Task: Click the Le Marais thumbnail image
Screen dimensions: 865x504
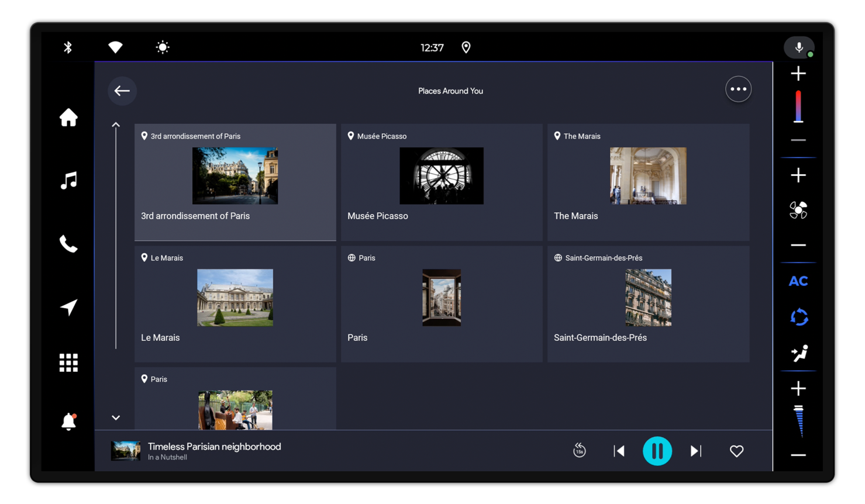Action: coord(235,298)
